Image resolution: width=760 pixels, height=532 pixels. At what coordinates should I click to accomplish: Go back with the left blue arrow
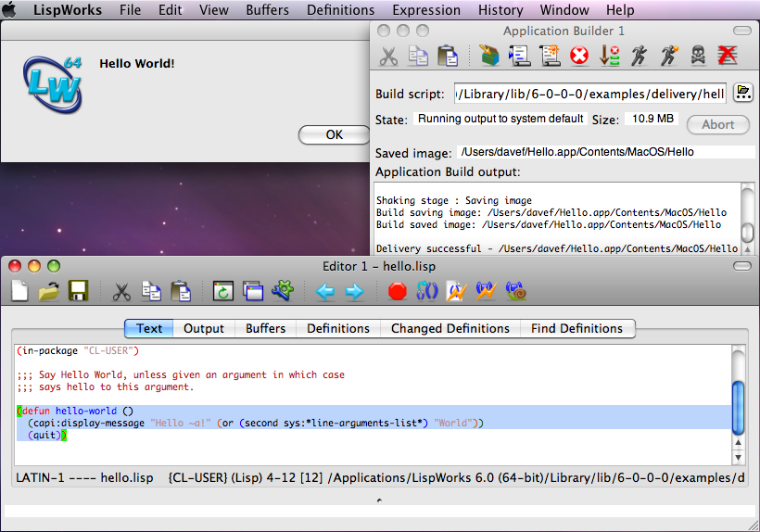coord(324,292)
